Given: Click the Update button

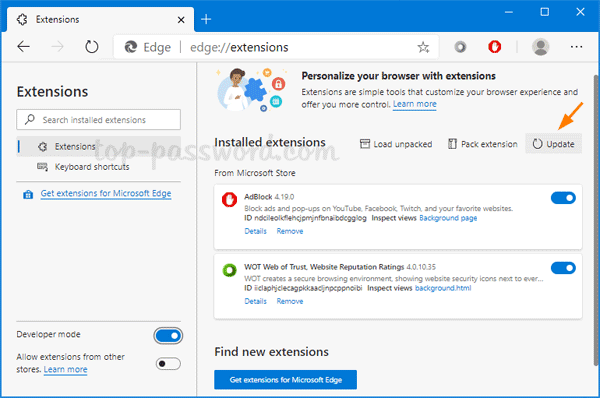Looking at the screenshot, I should pyautogui.click(x=553, y=144).
